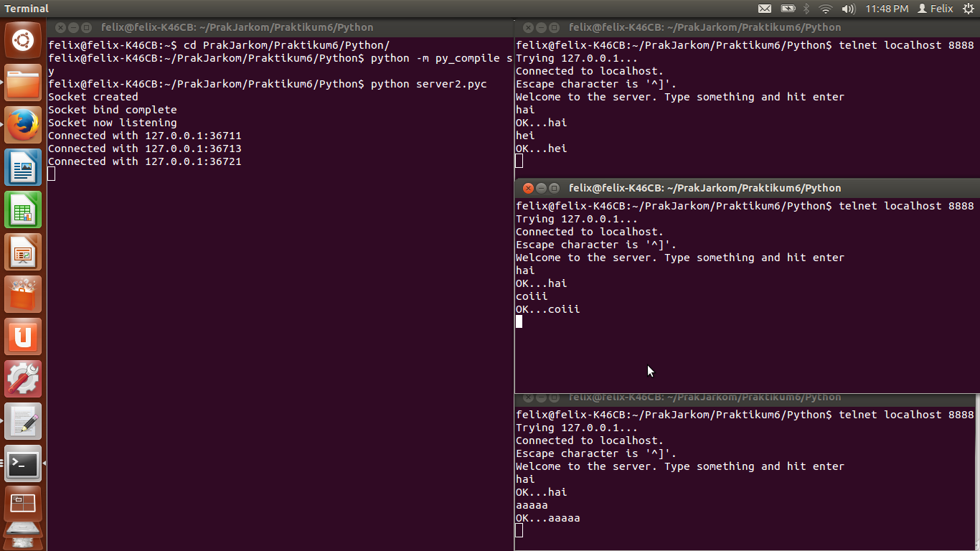
Task: Open the Files manager from the launcher
Action: (x=23, y=84)
